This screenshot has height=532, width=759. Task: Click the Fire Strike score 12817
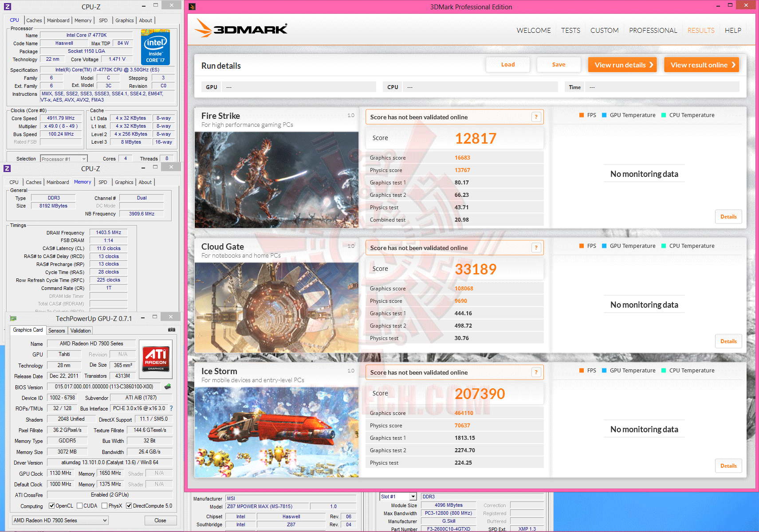point(476,139)
